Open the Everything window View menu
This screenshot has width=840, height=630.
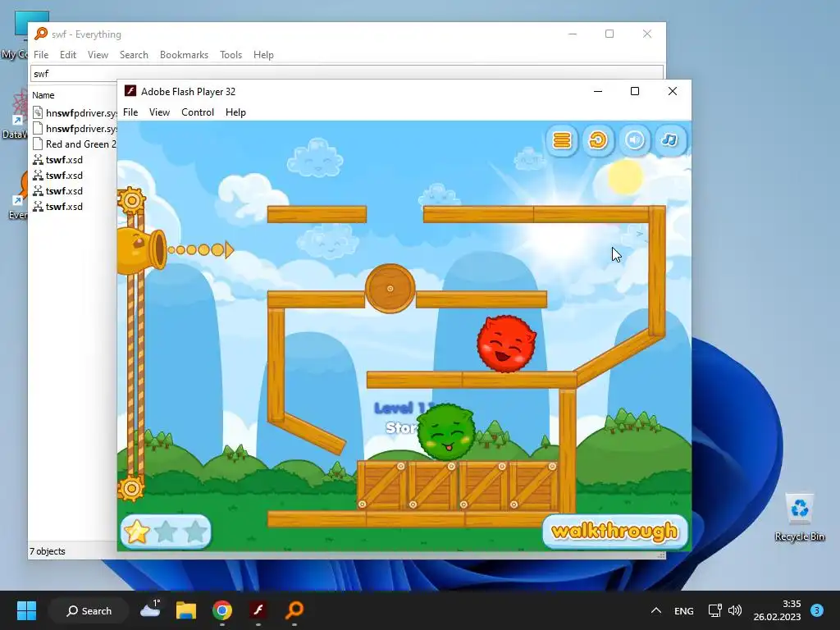coord(98,55)
